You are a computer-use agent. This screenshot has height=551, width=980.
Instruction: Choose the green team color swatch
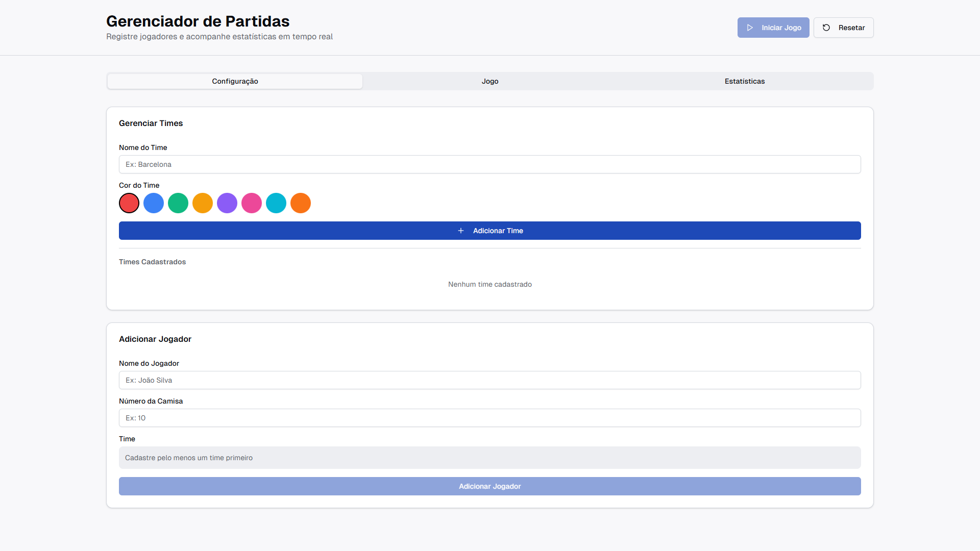click(178, 203)
